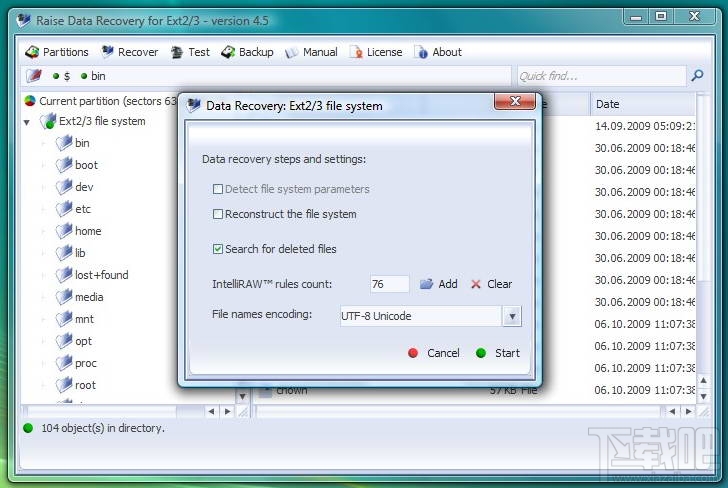Click file list scroll right arrow
Screen dimensions: 728x488
[x=689, y=411]
